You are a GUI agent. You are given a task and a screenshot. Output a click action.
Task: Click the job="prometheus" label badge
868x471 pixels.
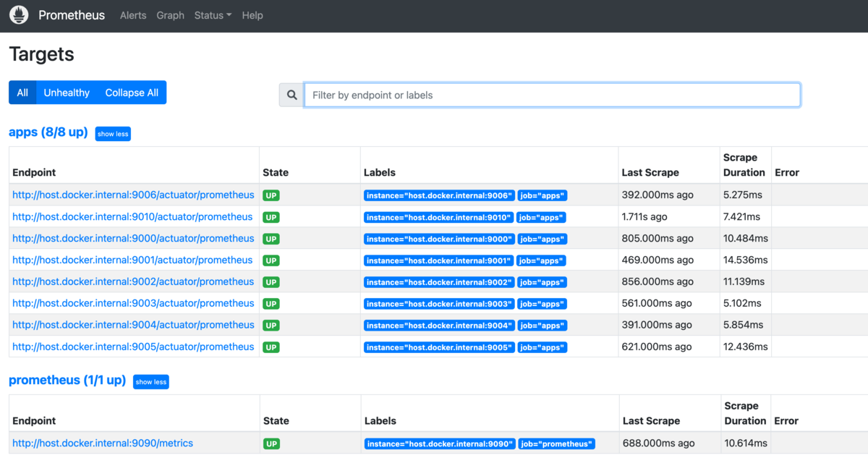click(x=557, y=444)
